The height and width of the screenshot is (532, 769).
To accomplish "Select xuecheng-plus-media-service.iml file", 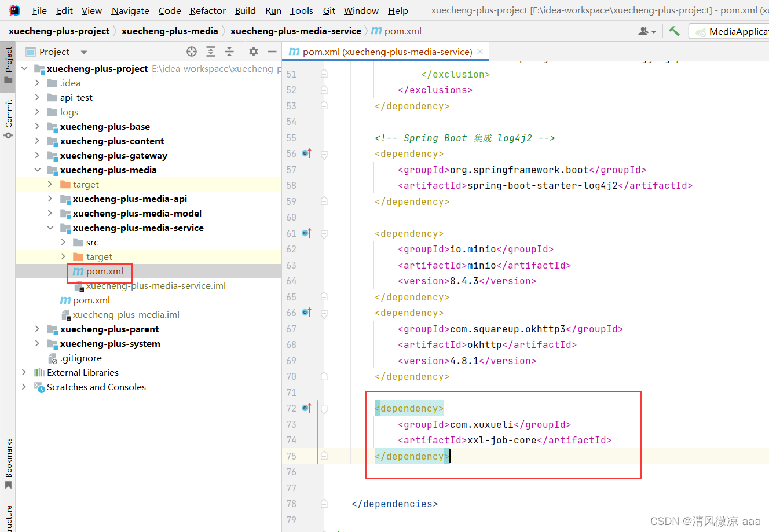I will (156, 285).
